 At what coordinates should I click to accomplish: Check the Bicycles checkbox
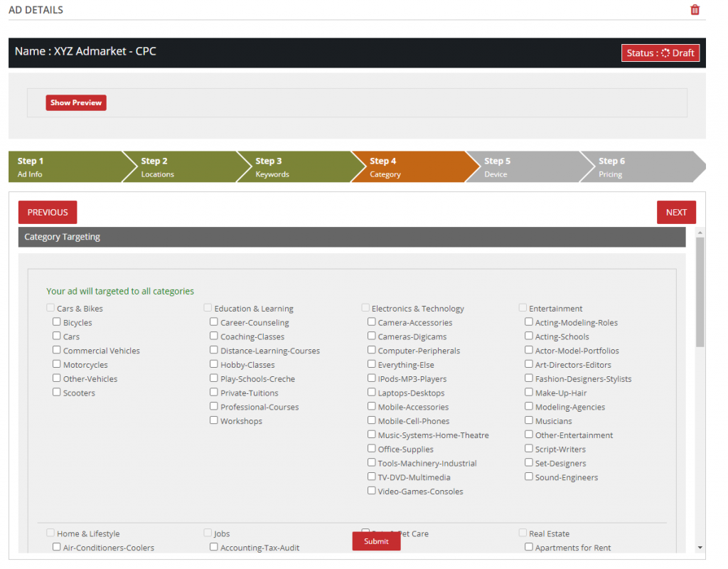click(x=57, y=322)
